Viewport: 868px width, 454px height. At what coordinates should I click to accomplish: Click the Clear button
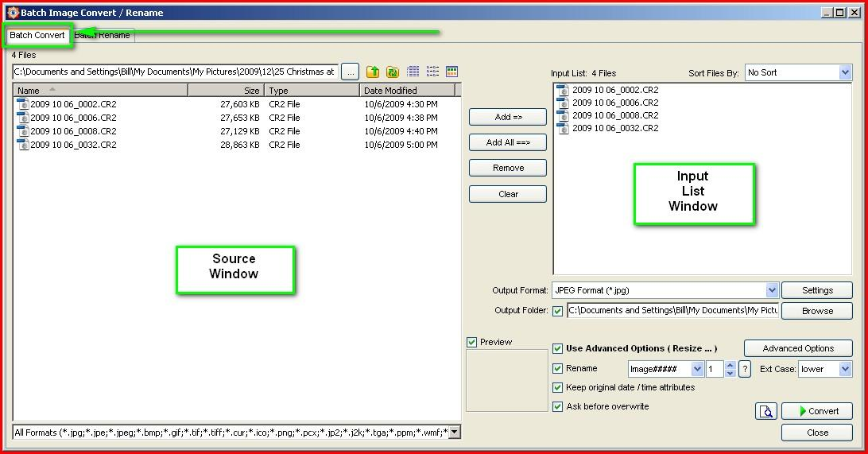508,194
